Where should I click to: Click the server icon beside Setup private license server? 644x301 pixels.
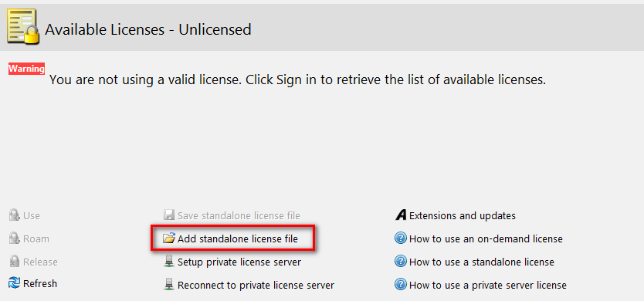[169, 262]
